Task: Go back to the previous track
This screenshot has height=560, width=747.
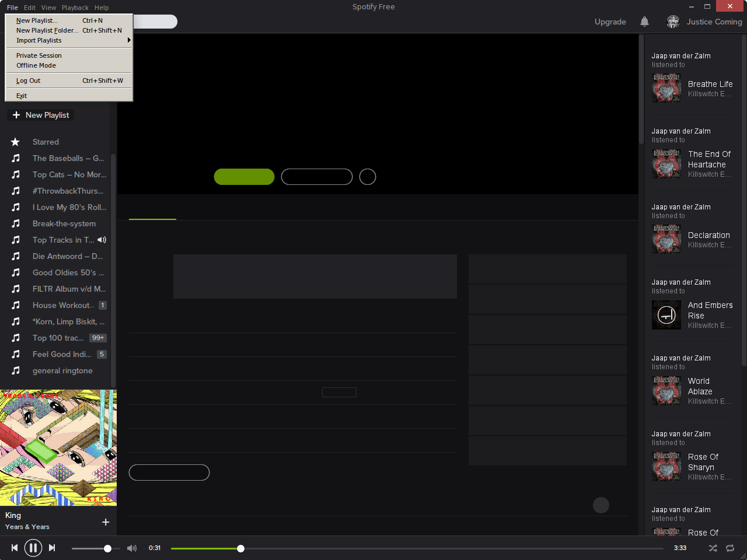Action: [x=15, y=548]
